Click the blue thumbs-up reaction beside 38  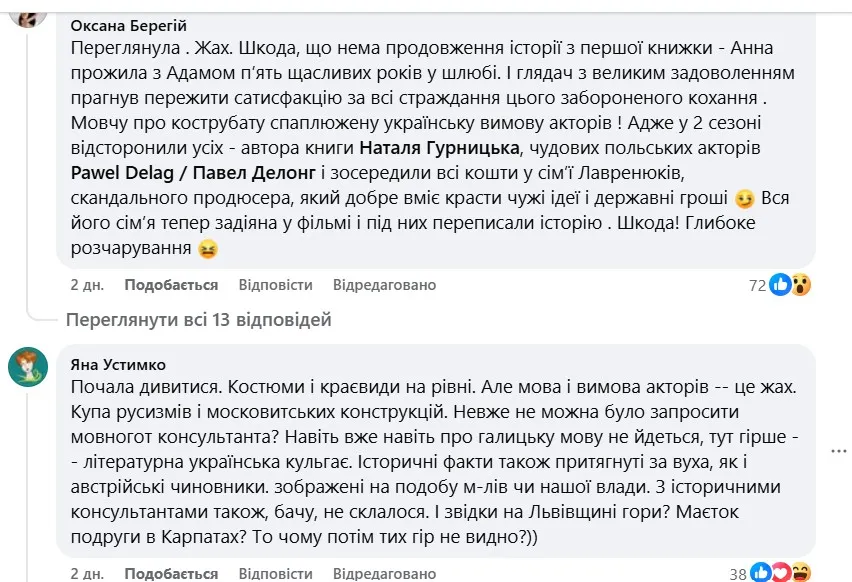point(765,573)
